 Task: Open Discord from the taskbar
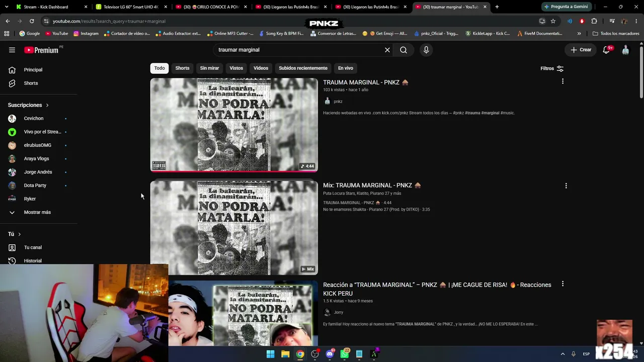[330, 354]
